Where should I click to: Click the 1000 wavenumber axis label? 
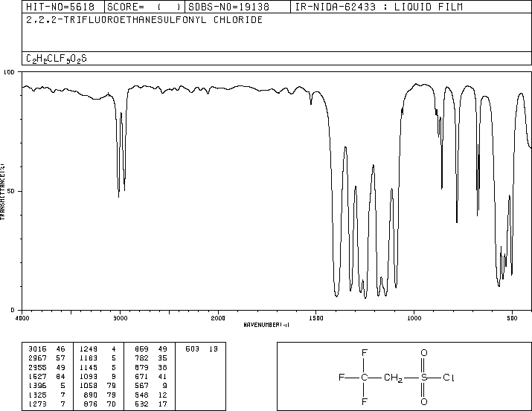(414, 318)
